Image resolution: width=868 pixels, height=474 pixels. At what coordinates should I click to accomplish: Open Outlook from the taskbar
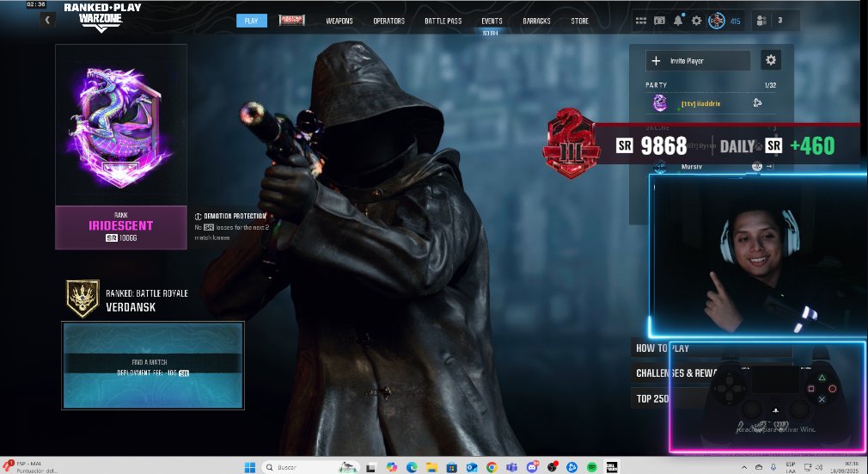(472, 467)
